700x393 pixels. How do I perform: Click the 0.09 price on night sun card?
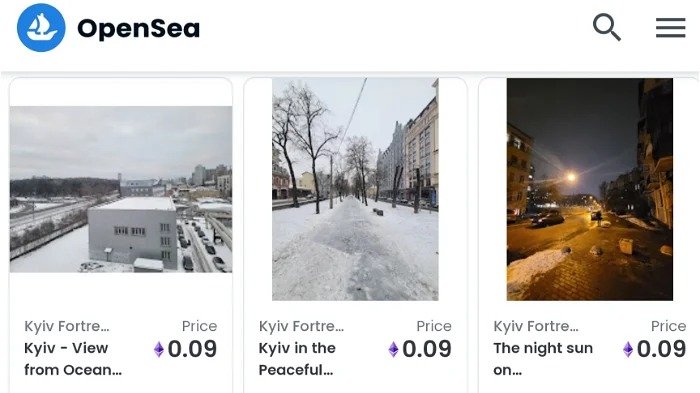(x=661, y=349)
